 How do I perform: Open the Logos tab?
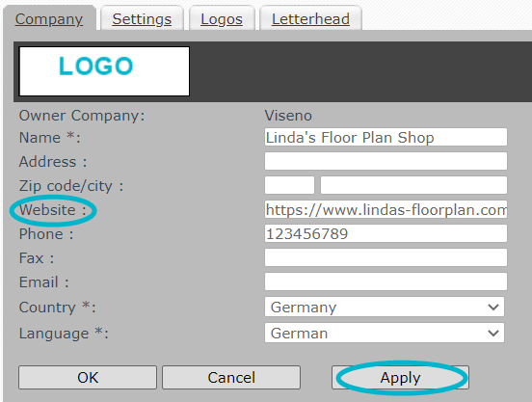(x=222, y=19)
